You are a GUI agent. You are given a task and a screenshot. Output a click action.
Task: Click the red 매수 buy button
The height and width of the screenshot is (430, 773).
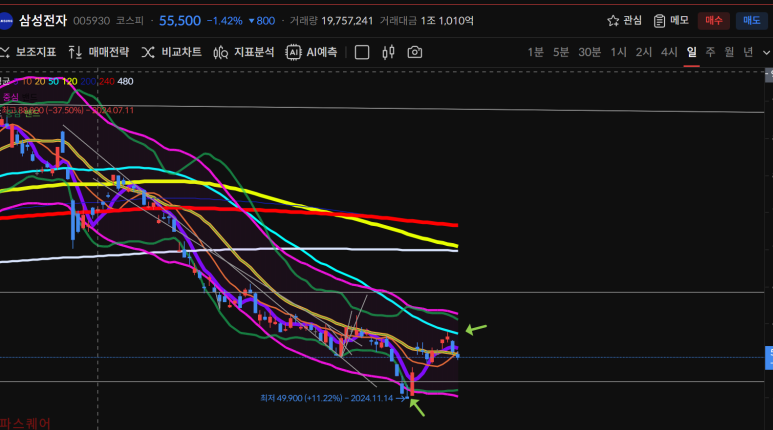713,20
